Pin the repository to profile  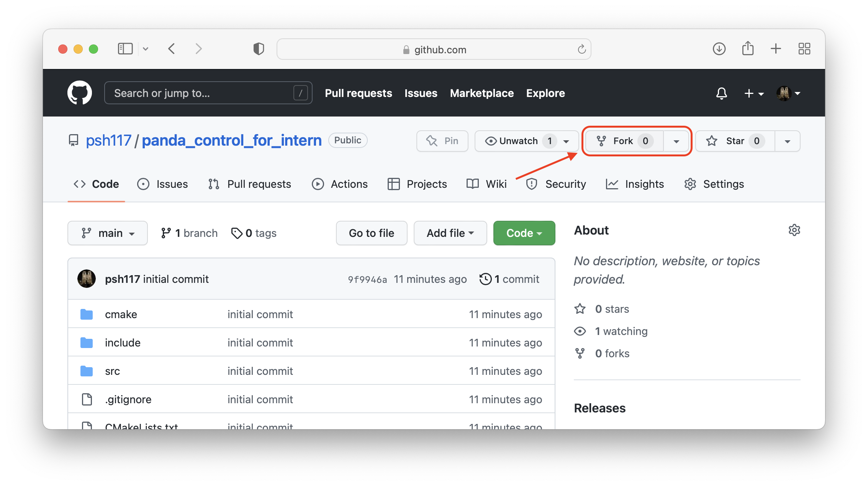[442, 141]
